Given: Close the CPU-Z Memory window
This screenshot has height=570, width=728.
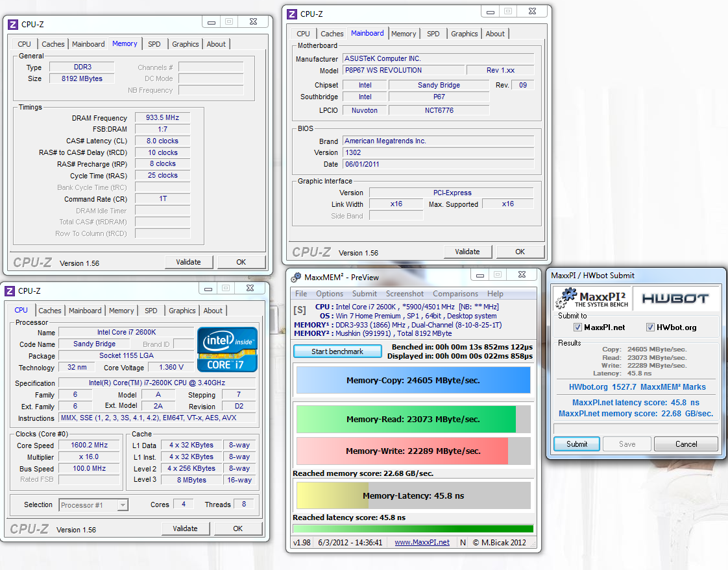Looking at the screenshot, I should [253, 22].
